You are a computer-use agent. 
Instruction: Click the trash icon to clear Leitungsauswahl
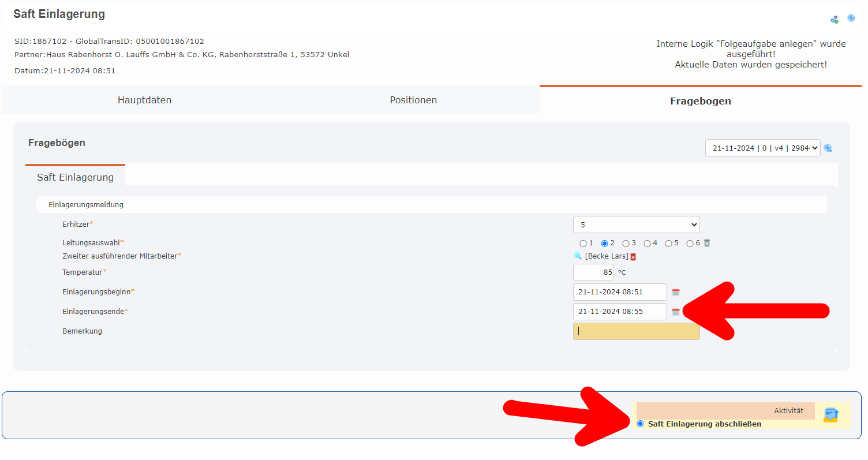pyautogui.click(x=706, y=243)
